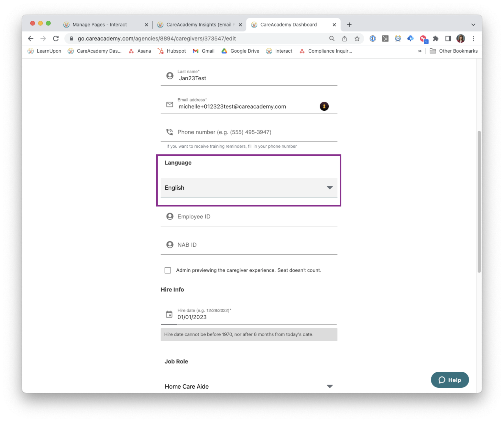Screen dimensions: 504x422
Task: Reload the page
Action: pos(56,39)
